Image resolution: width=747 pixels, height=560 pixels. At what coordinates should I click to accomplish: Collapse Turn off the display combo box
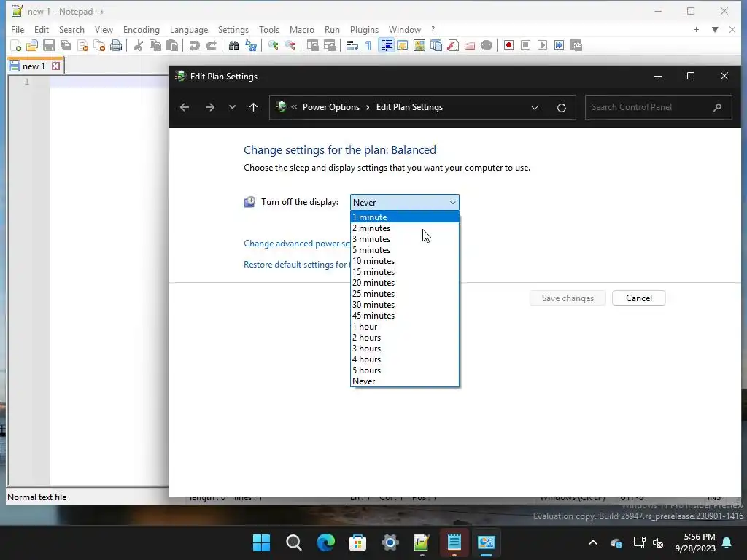(404, 203)
